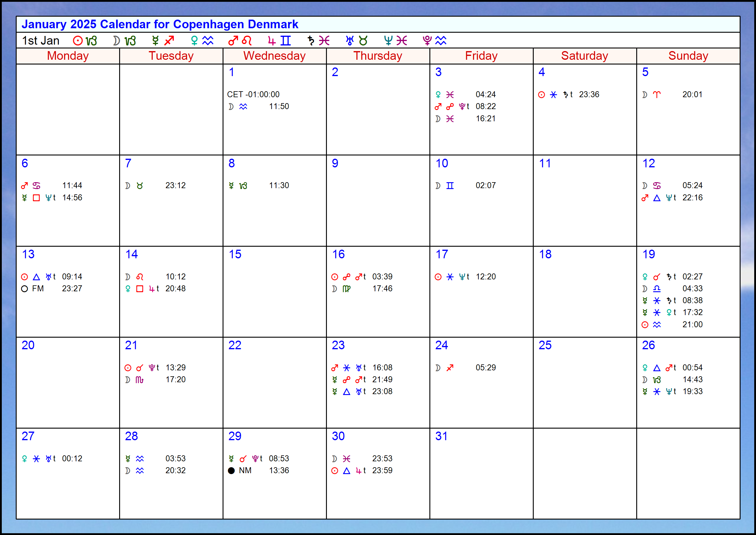Image resolution: width=756 pixels, height=535 pixels.
Task: Click the '1st Jan' label
Action: [x=40, y=40]
